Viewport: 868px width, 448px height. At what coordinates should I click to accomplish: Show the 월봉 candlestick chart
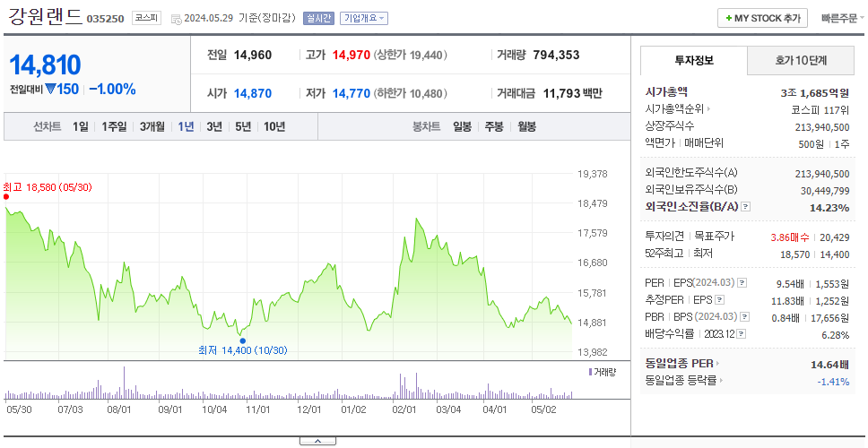527,126
